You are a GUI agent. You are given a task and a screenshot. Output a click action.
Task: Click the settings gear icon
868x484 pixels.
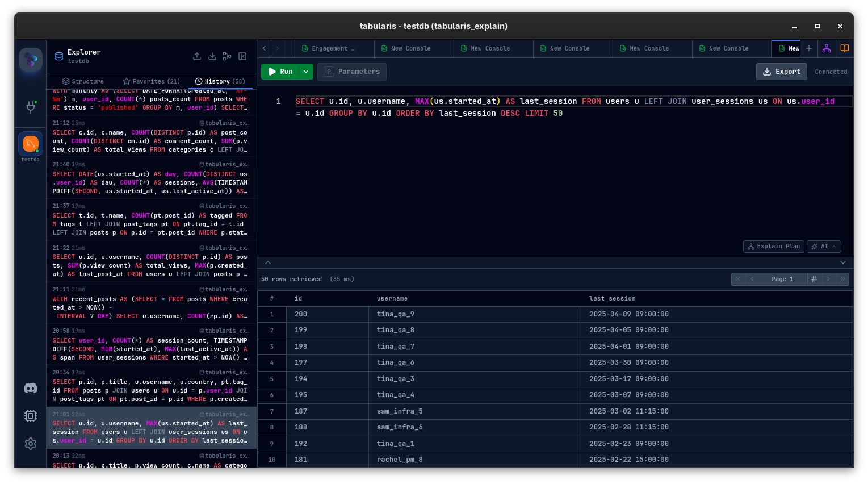point(31,444)
